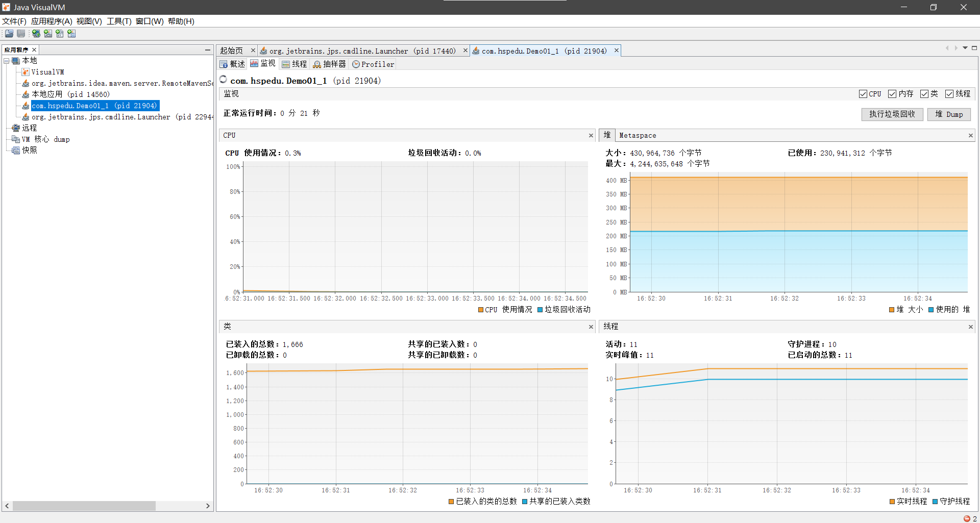
Task: Open the 文件(F) menu
Action: 14,21
